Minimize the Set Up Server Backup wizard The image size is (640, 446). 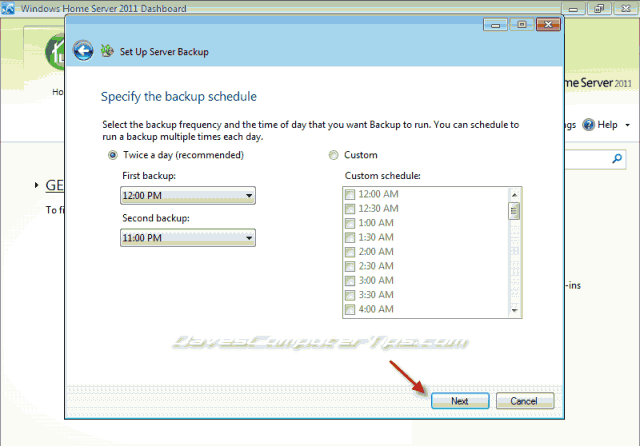(x=495, y=25)
